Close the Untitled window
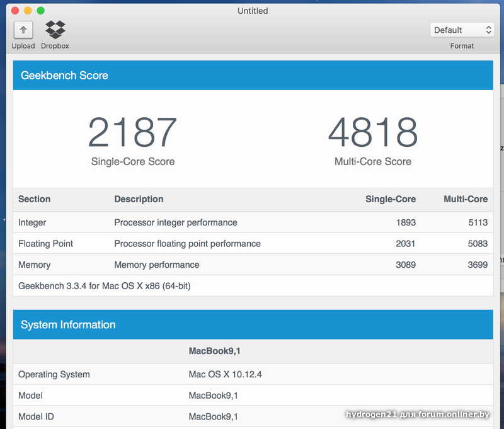 coord(15,11)
